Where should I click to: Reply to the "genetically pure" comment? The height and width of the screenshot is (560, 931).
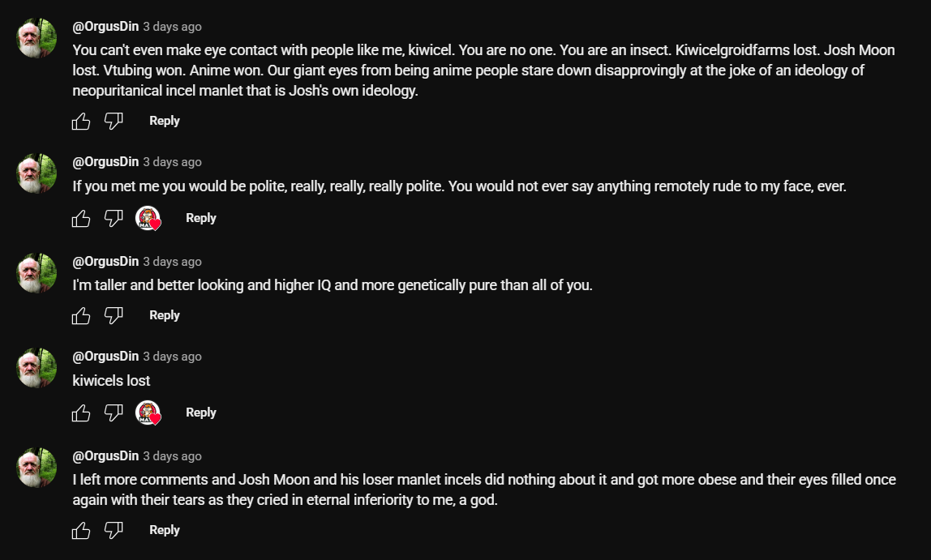(x=165, y=315)
